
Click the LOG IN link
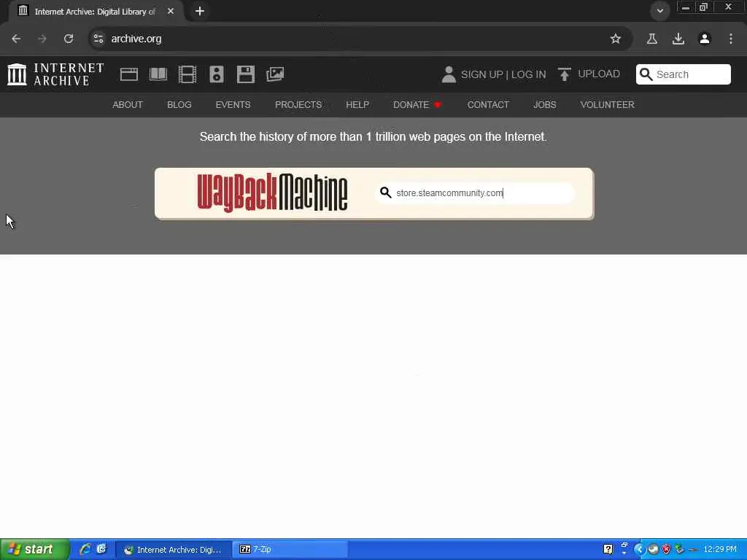click(528, 75)
